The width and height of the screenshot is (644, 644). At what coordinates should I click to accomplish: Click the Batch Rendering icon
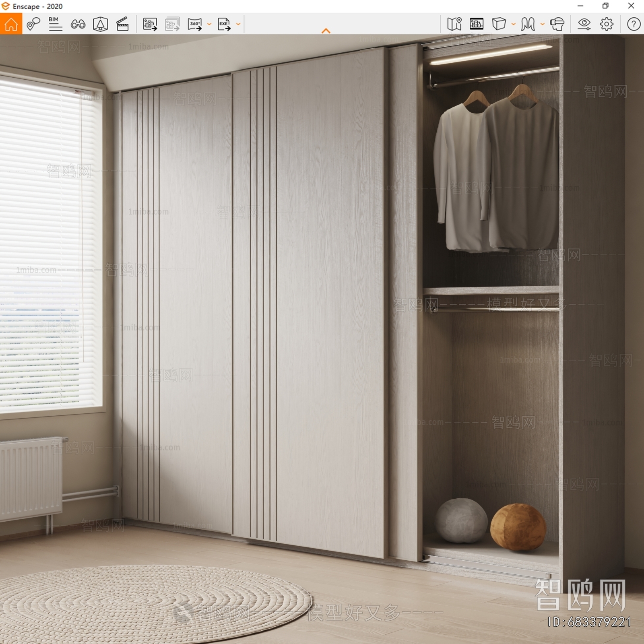172,24
